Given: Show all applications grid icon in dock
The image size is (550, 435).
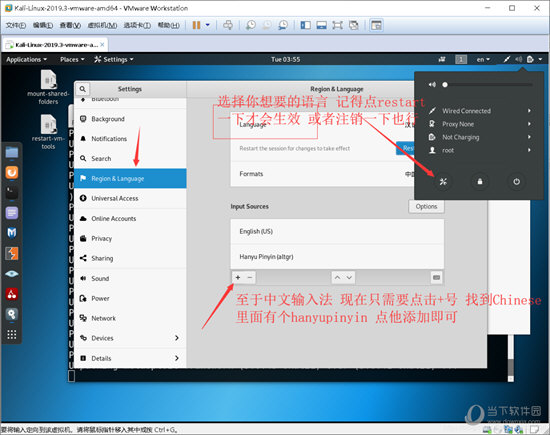Looking at the screenshot, I should (x=12, y=334).
